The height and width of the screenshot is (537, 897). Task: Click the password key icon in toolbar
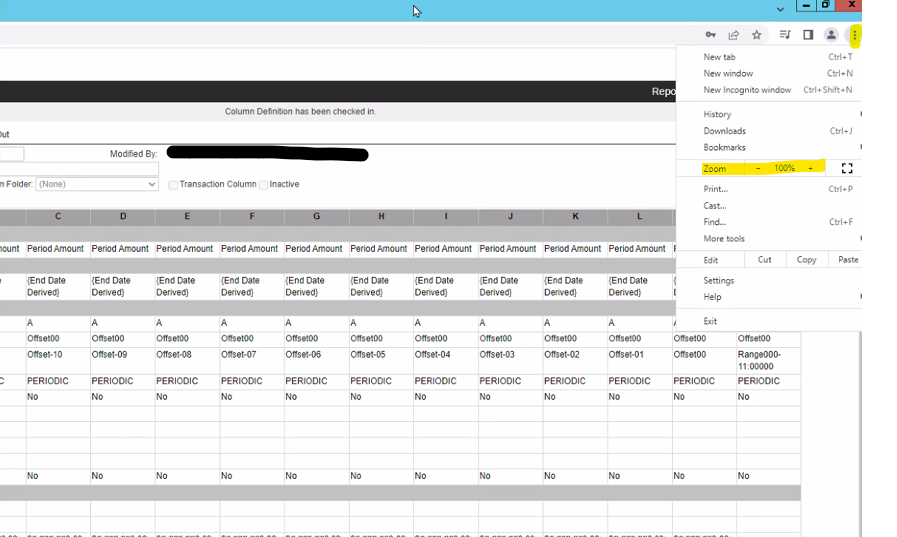(710, 35)
